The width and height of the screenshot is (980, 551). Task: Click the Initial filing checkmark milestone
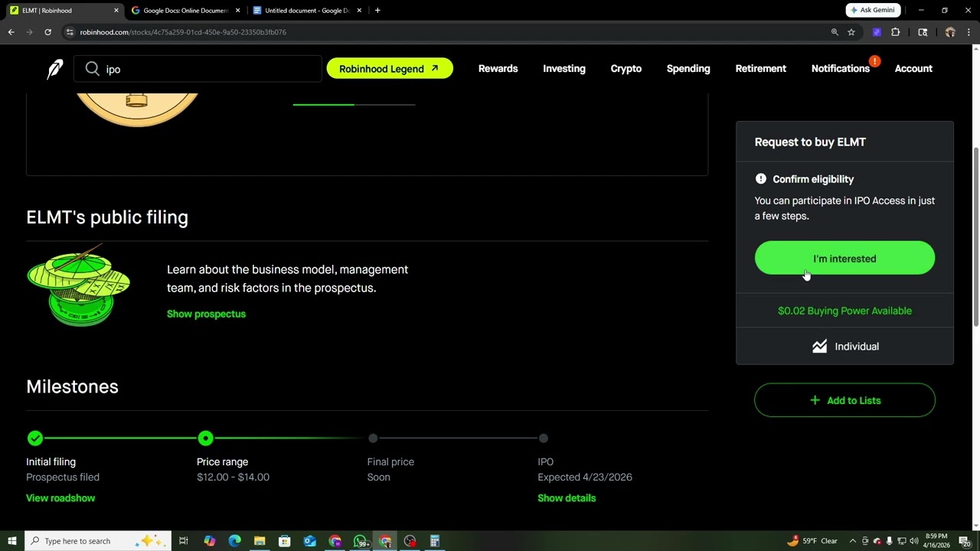click(x=34, y=439)
